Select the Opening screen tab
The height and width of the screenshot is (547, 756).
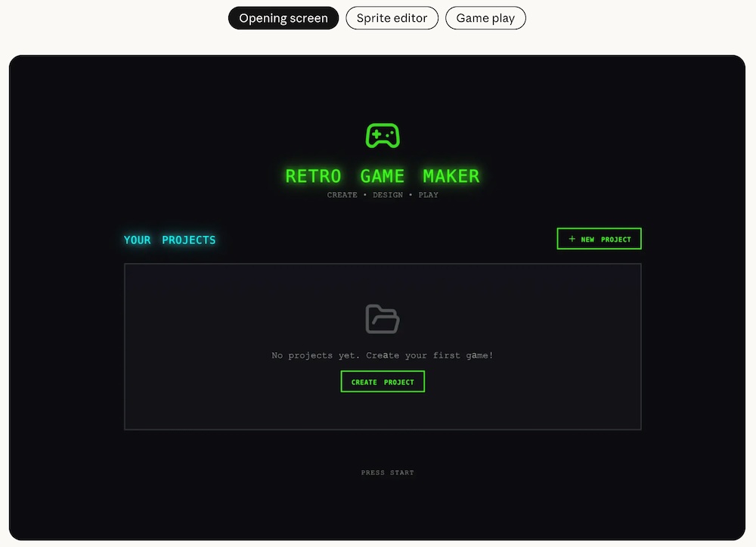click(283, 18)
